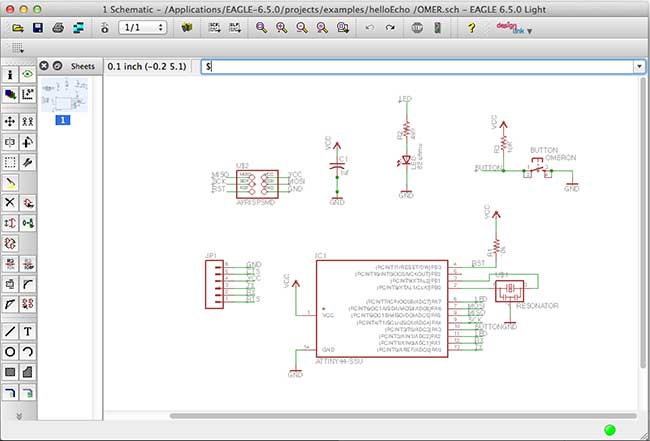This screenshot has height=441, width=650.
Task: Select the Miter tool
Action: click(x=28, y=284)
